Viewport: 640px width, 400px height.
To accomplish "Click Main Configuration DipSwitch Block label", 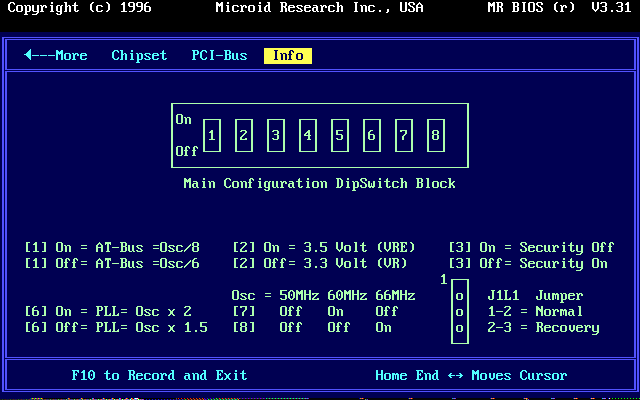I will 319,184.
